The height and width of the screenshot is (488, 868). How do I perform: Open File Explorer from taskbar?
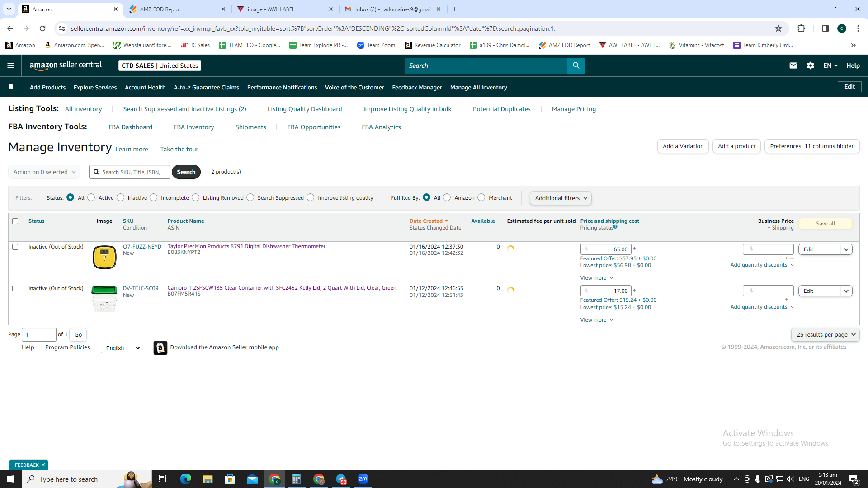[x=208, y=479]
